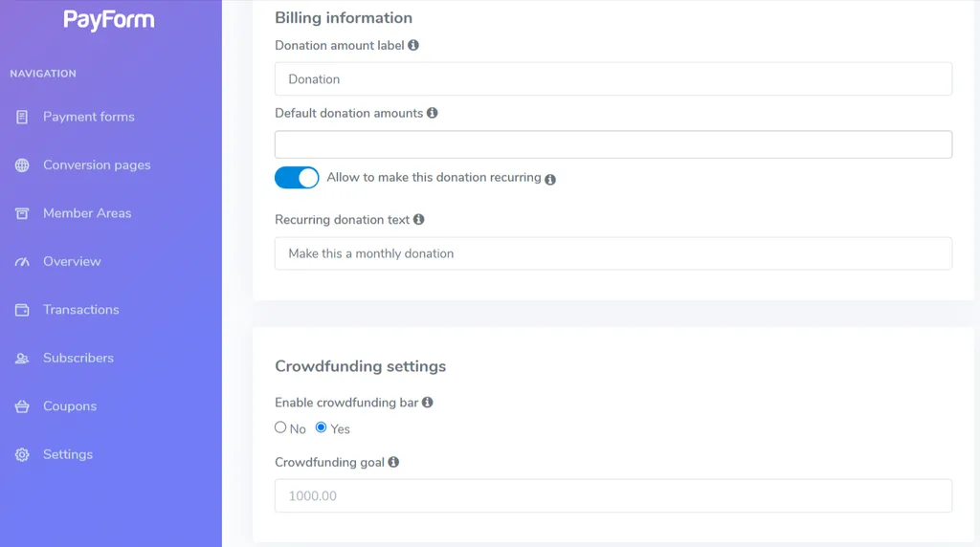Go to Coupons
Viewport: 980px width, 547px height.
(70, 405)
